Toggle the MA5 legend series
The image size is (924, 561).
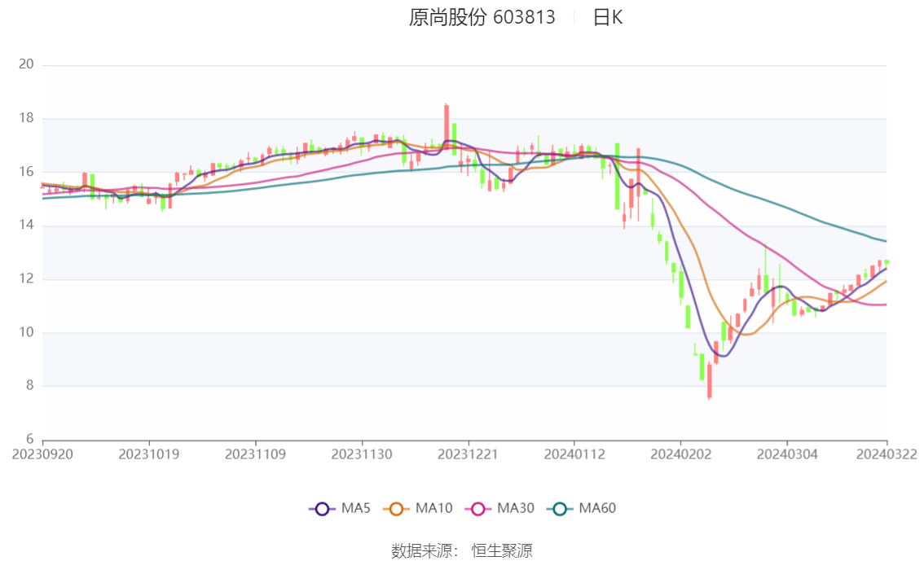(x=340, y=509)
